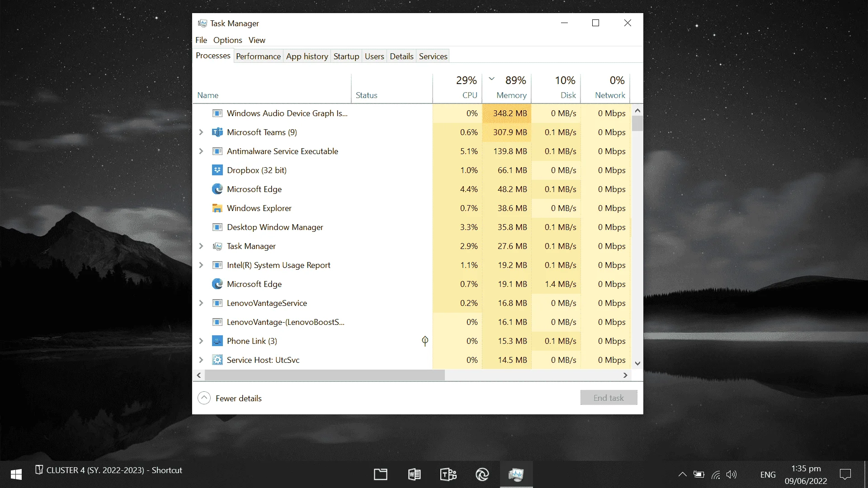Click the Intel(R) System Usage Report icon

pyautogui.click(x=217, y=265)
